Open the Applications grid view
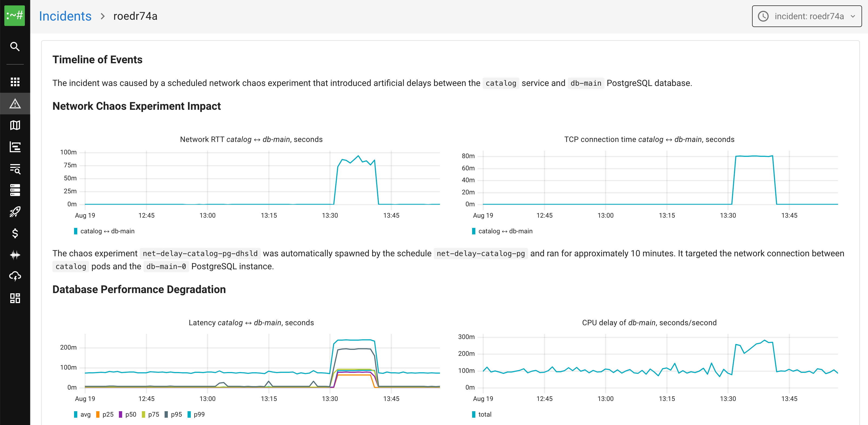 15,82
